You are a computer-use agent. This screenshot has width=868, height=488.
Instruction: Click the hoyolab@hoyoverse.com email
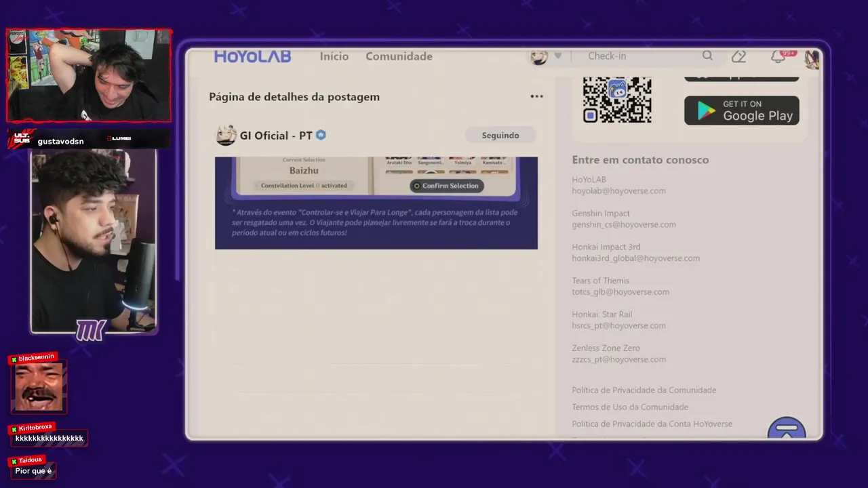click(618, 191)
